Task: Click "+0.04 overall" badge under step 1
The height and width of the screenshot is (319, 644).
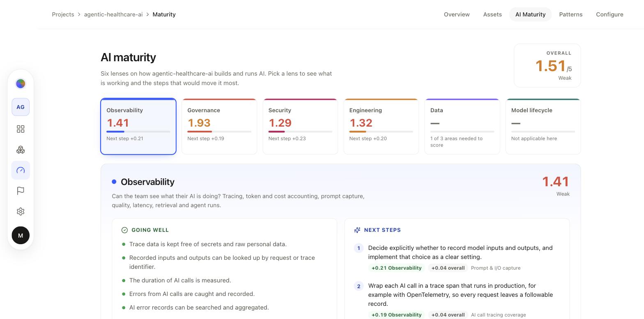Action: point(448,268)
